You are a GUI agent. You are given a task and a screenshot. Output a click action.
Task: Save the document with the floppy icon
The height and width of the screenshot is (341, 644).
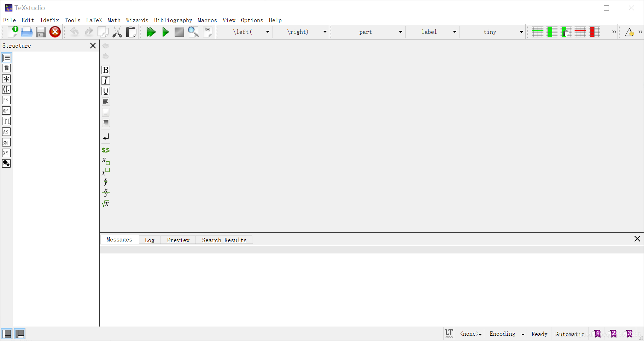[41, 32]
